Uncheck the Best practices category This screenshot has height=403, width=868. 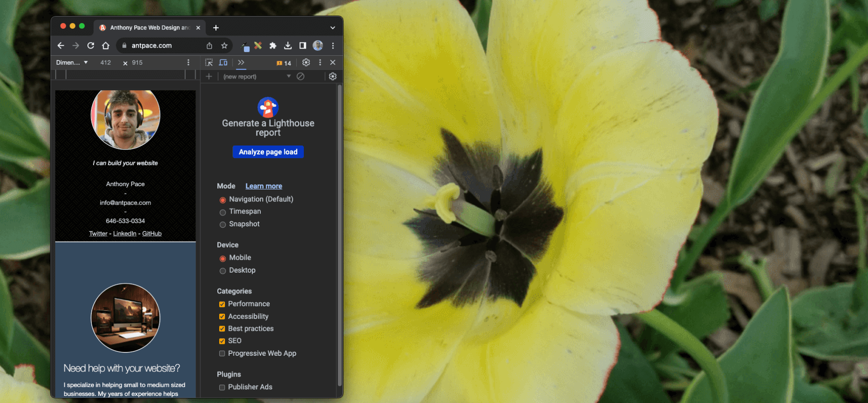[x=222, y=329]
